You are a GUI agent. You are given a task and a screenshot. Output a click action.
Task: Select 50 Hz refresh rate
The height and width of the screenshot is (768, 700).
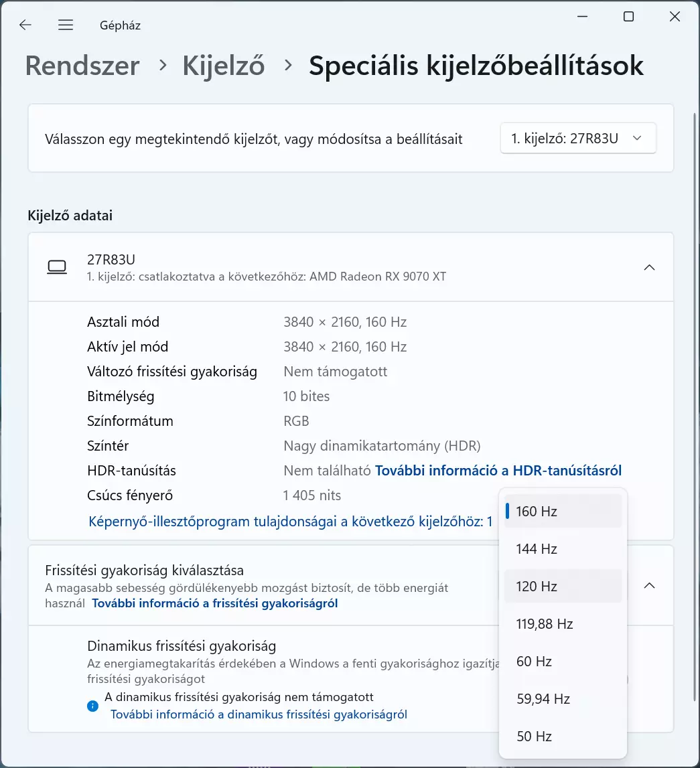(x=563, y=737)
